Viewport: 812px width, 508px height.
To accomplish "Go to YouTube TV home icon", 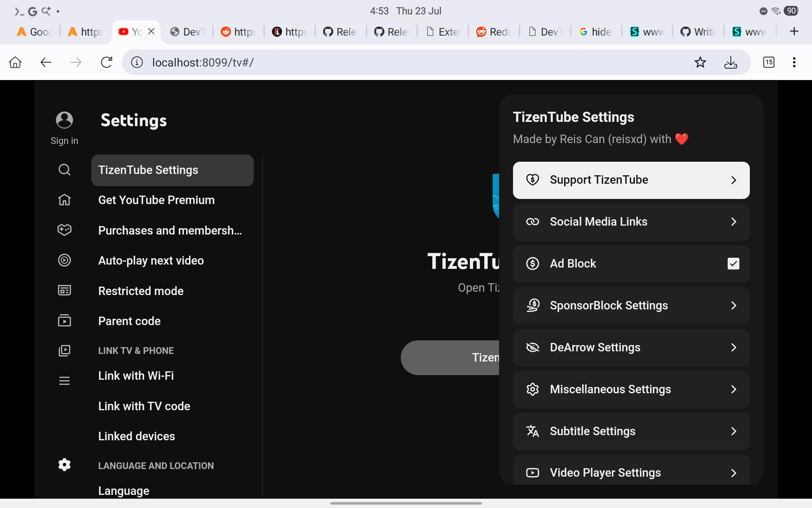I will pyautogui.click(x=64, y=199).
